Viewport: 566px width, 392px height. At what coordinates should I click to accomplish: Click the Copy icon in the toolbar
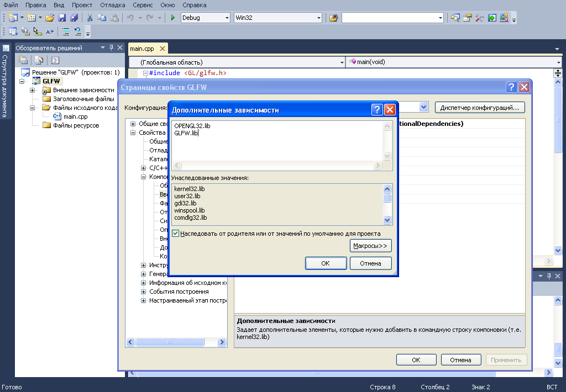tap(102, 18)
